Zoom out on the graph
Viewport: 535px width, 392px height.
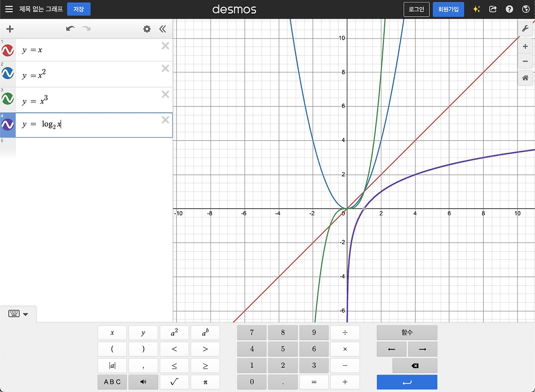(525, 61)
